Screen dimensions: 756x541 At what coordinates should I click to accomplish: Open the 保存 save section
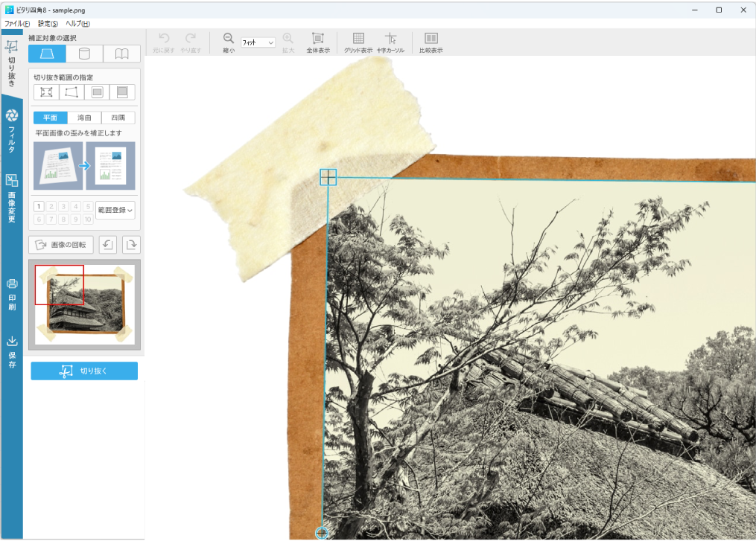[12, 350]
